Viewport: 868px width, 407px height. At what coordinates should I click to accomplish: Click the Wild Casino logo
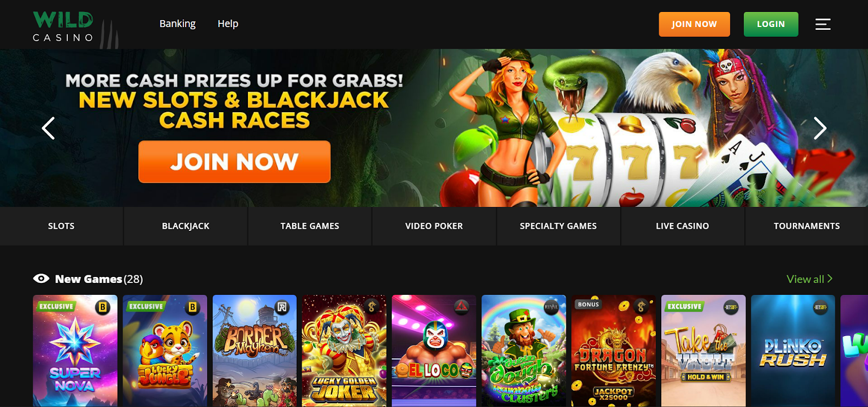(63, 27)
